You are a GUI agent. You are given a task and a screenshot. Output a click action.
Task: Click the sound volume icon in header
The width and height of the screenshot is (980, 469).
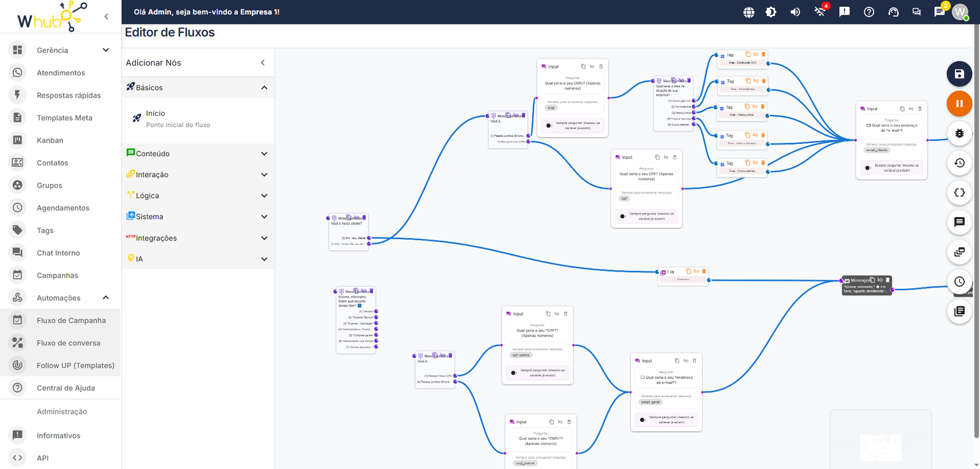795,12
